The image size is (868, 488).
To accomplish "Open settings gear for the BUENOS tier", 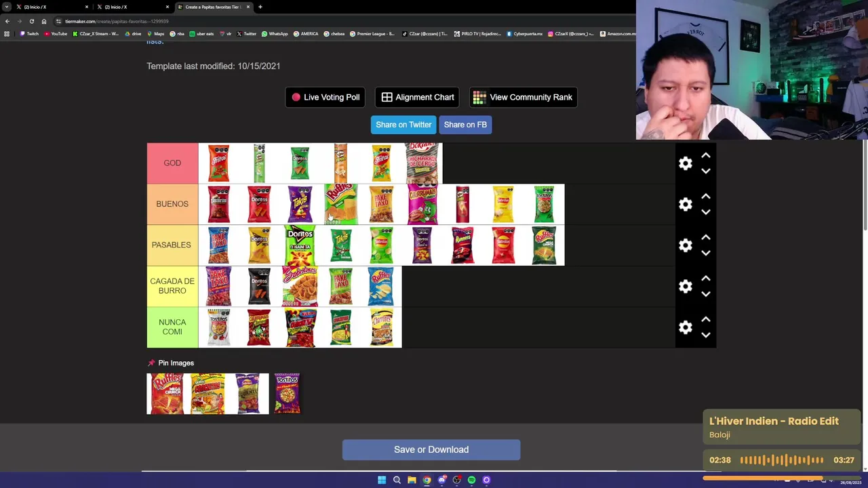I will (x=686, y=205).
